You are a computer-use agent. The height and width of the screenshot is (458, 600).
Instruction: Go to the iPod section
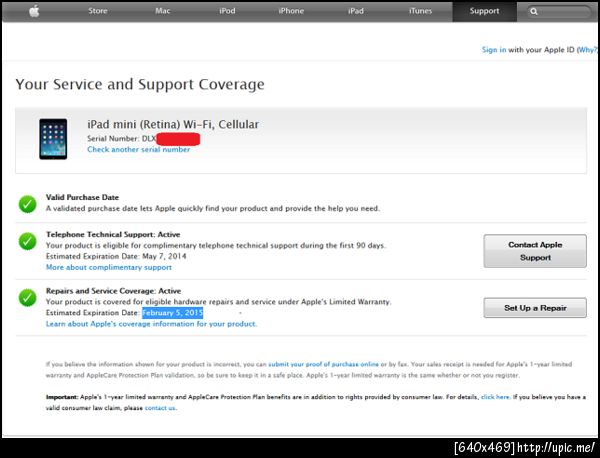227,11
